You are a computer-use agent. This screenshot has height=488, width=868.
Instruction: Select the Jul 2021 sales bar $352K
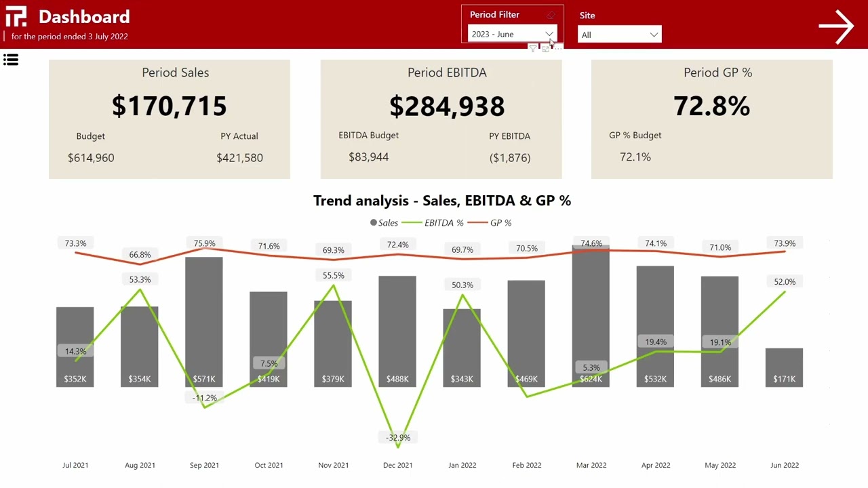[75, 347]
